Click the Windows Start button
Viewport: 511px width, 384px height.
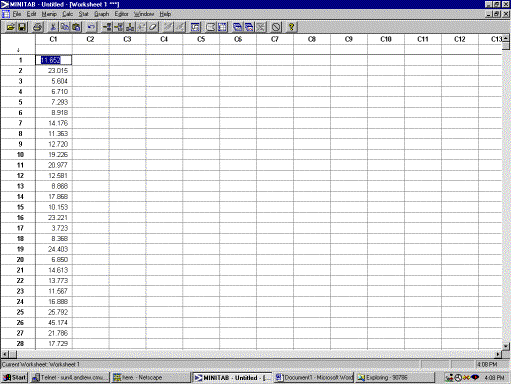pyautogui.click(x=14, y=378)
